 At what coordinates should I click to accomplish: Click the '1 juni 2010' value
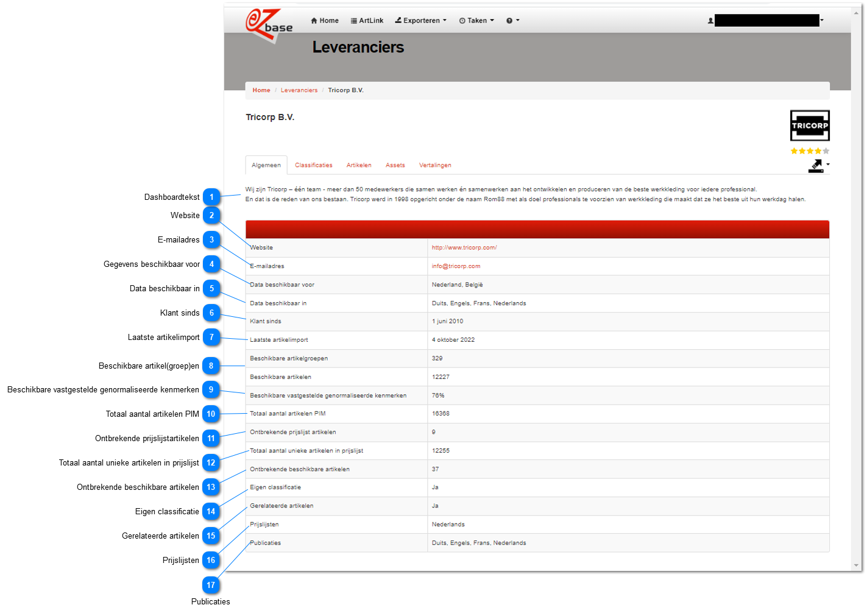coord(447,321)
